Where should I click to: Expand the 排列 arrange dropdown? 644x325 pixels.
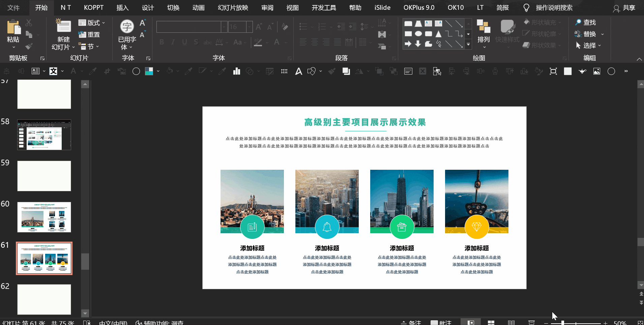(x=484, y=39)
